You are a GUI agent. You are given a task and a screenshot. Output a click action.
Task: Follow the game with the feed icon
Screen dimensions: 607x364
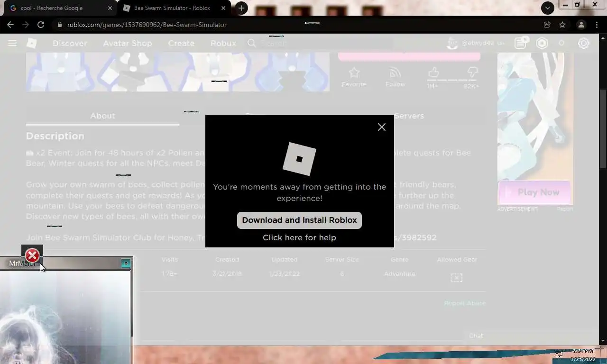395,73
